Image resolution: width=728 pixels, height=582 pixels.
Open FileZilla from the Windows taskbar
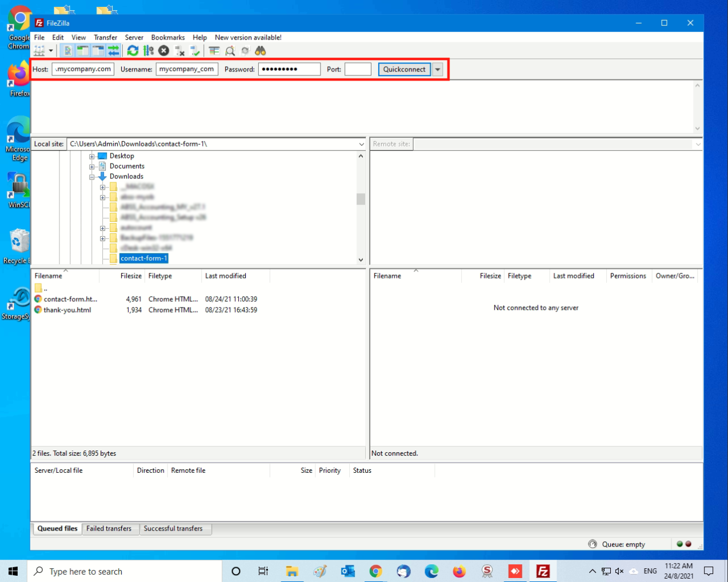[543, 571]
